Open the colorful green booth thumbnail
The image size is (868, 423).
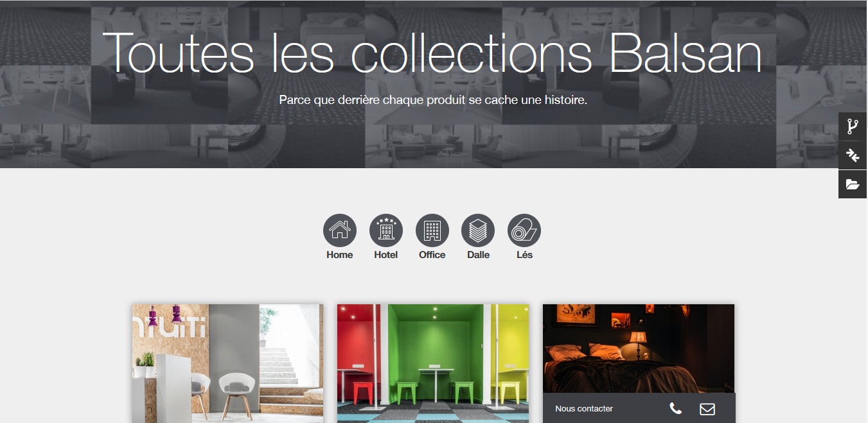433,363
